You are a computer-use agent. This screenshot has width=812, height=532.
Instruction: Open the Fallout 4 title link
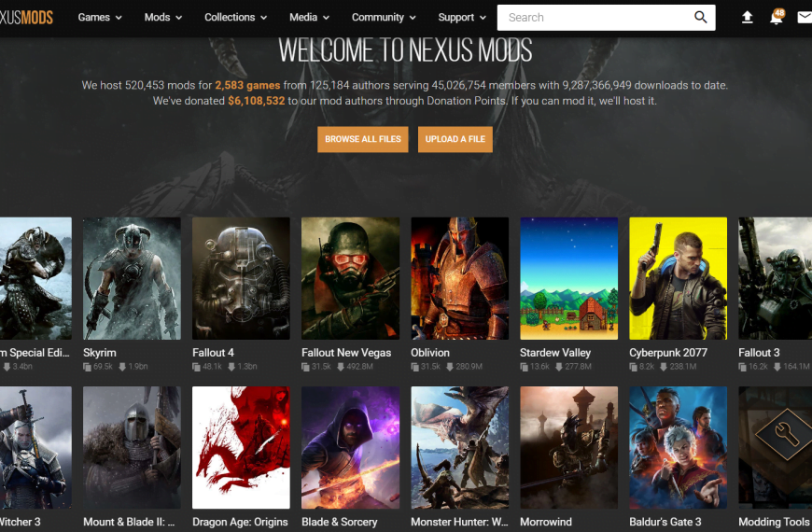(x=213, y=353)
